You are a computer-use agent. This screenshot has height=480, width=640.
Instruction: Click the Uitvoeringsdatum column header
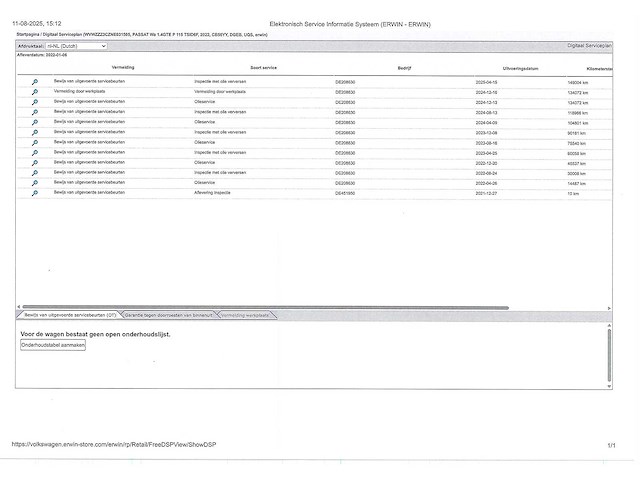click(520, 68)
